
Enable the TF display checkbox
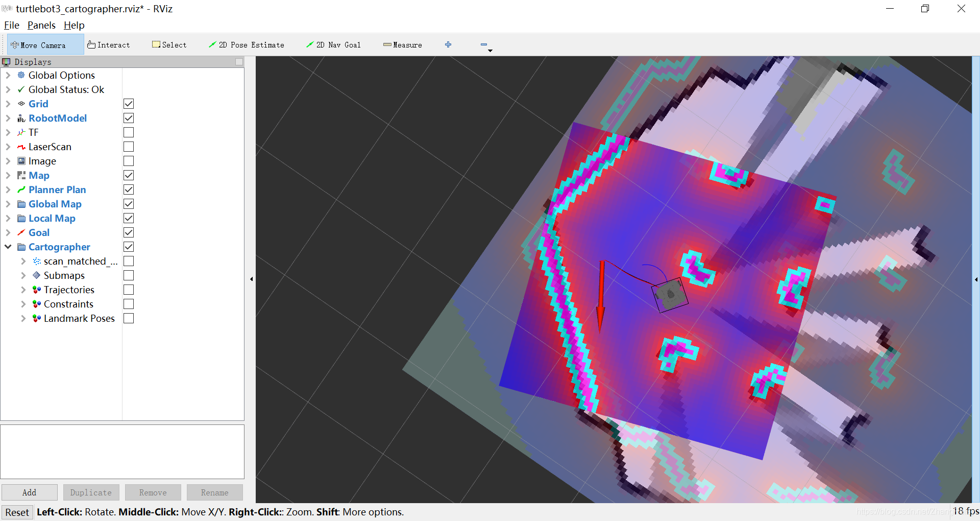[129, 132]
